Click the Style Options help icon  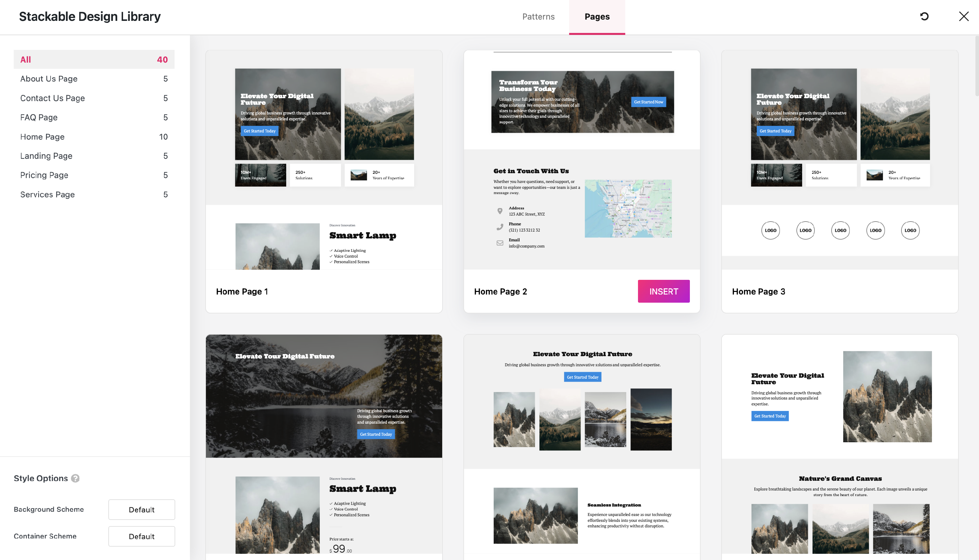click(75, 478)
